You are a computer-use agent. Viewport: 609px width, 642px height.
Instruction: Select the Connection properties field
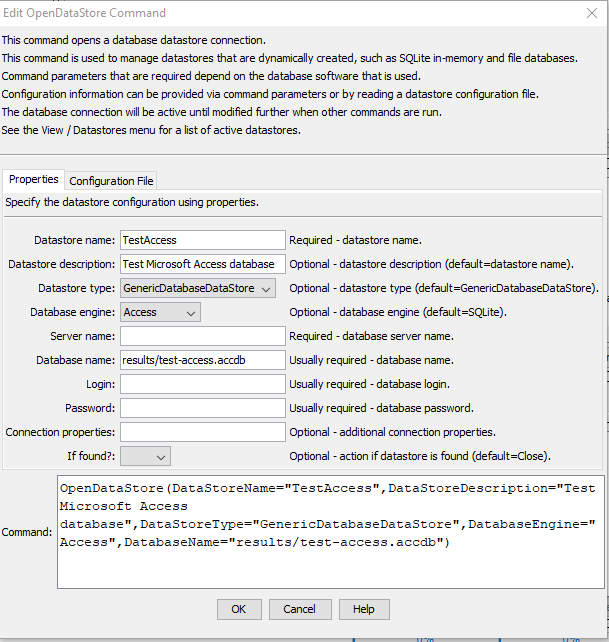203,432
